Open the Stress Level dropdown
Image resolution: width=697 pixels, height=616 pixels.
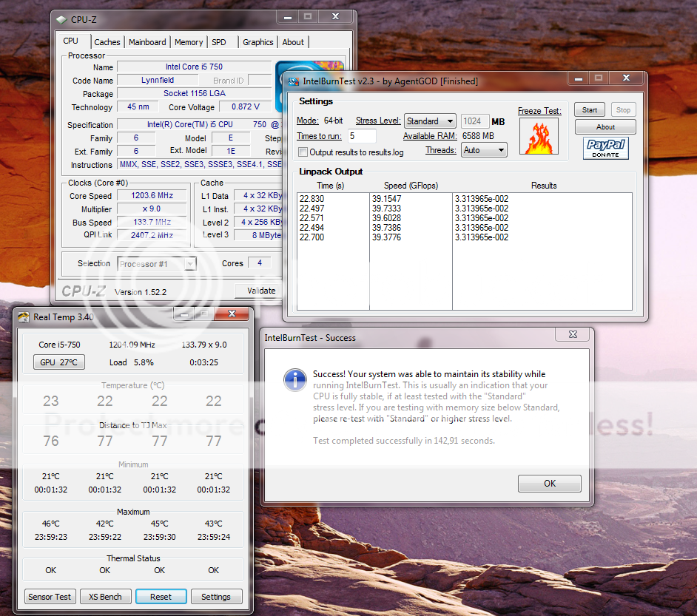[x=431, y=121]
